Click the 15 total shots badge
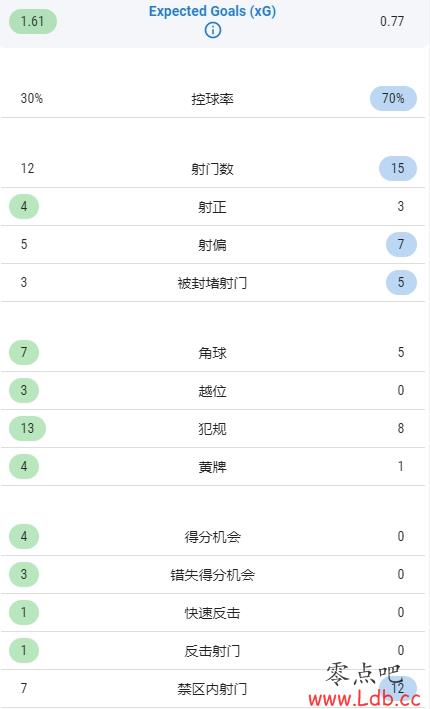The height and width of the screenshot is (709, 430). (x=397, y=168)
